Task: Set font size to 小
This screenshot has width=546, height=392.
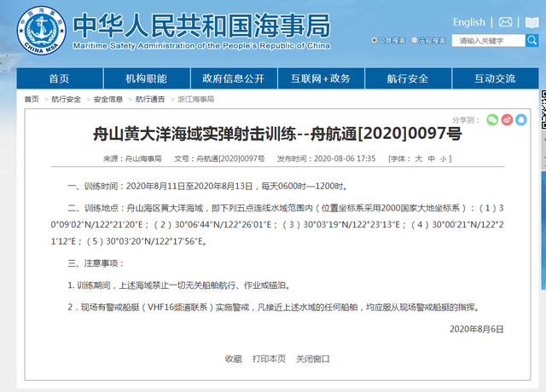Action: 443,159
